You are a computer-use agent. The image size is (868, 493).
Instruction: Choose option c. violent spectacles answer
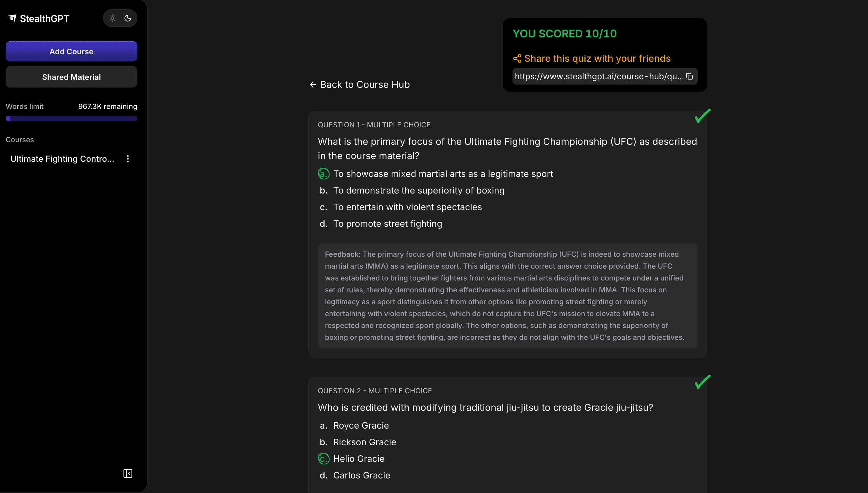(407, 207)
